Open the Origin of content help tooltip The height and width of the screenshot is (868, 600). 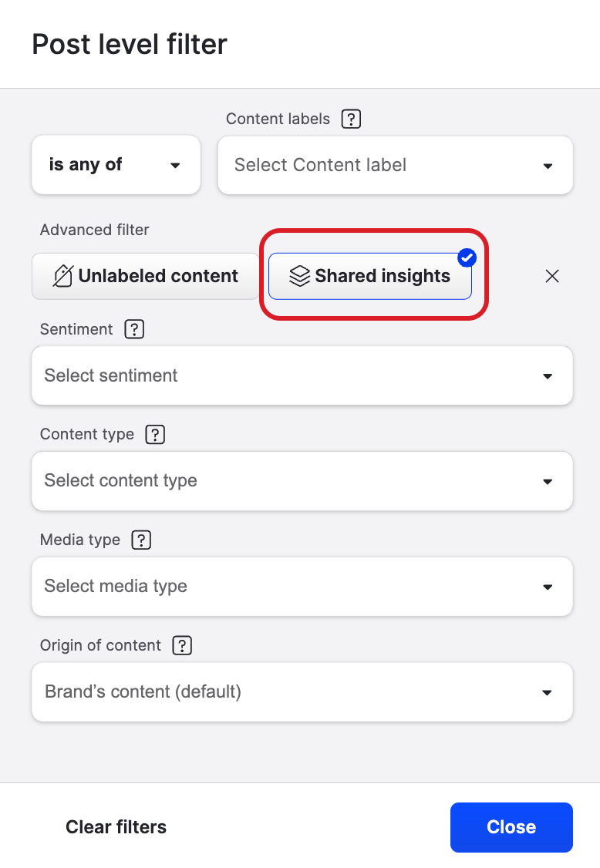(181, 645)
